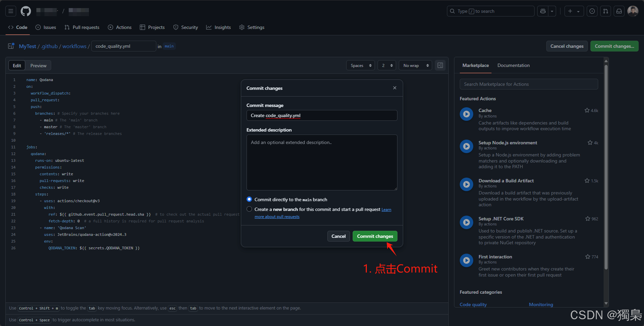
Task: Click the Copilot icon in the header
Action: pos(542,11)
